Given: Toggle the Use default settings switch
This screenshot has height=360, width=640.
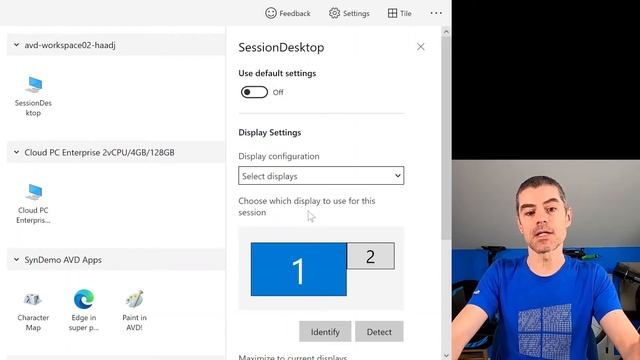Looking at the screenshot, I should pyautogui.click(x=254, y=92).
